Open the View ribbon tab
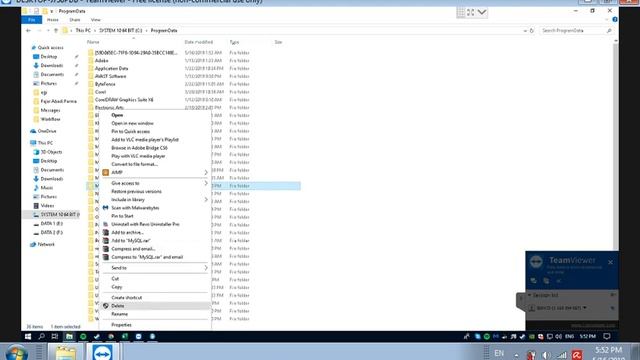This screenshot has height=360, width=640. [x=96, y=20]
